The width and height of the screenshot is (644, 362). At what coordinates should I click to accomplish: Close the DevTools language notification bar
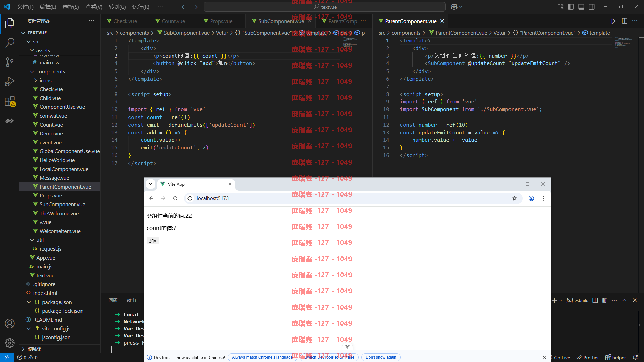[544, 357]
